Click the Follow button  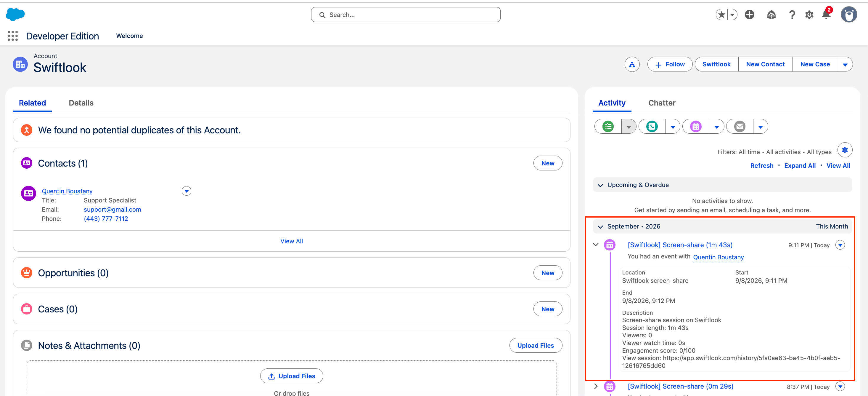670,64
